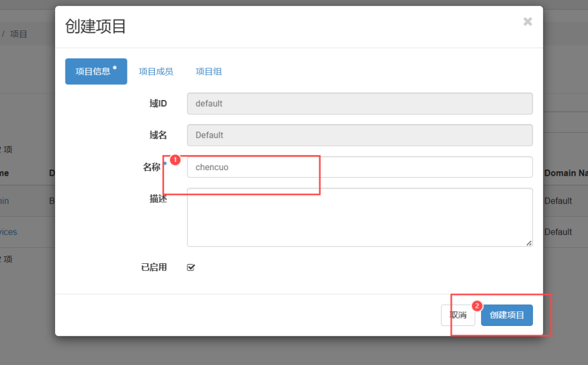
Task: Open the admin project link
Action: click(x=5, y=201)
